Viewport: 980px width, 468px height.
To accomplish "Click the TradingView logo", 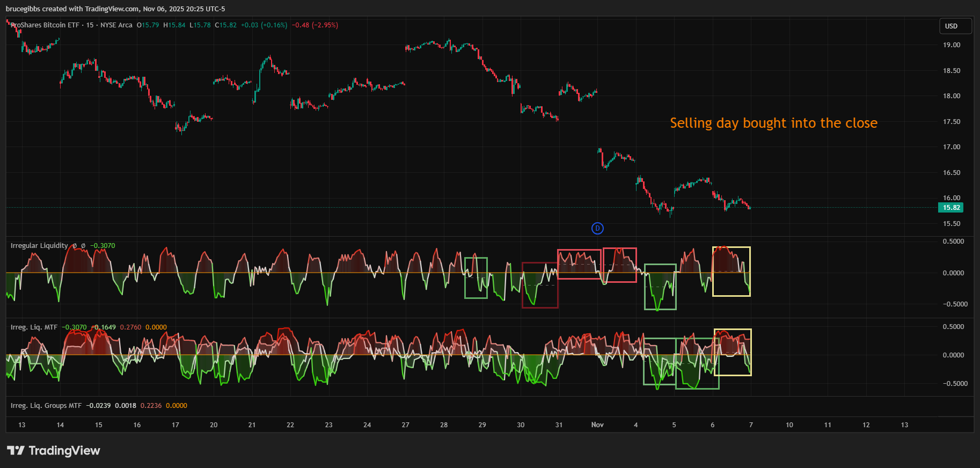I will click(x=54, y=450).
